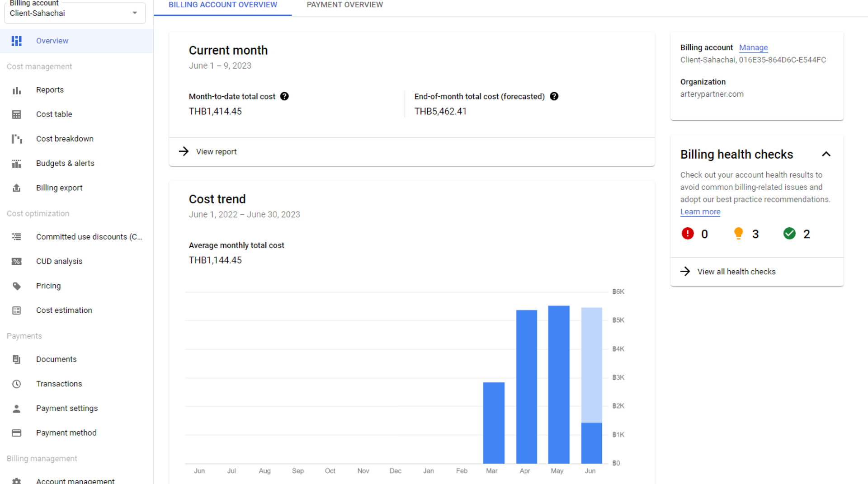868x484 pixels.
Task: Show help for forecasted end-of-month cost
Action: (554, 96)
